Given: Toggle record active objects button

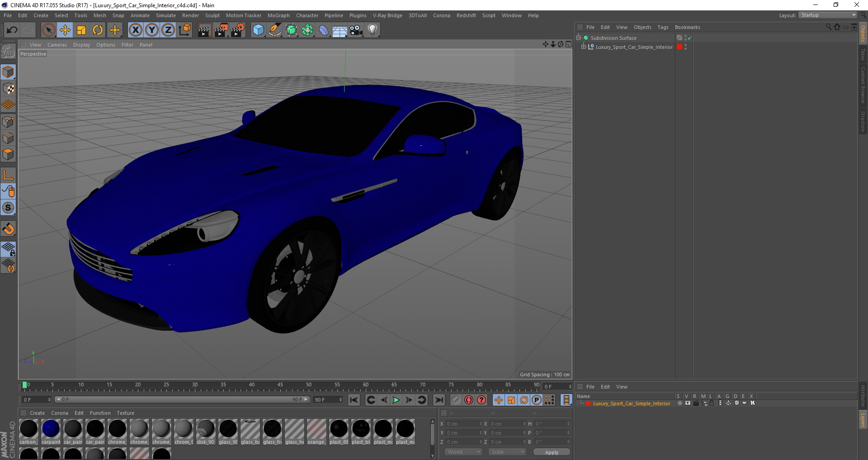Looking at the screenshot, I should [456, 400].
